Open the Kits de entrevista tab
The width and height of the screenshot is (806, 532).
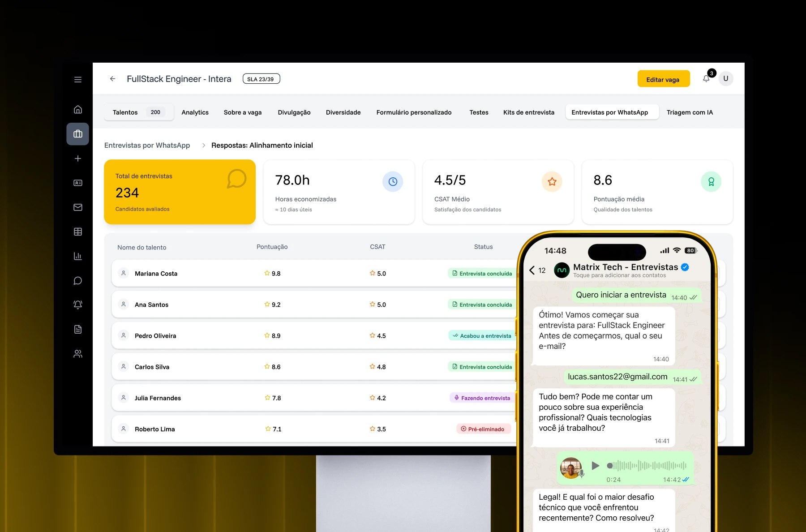pos(529,112)
